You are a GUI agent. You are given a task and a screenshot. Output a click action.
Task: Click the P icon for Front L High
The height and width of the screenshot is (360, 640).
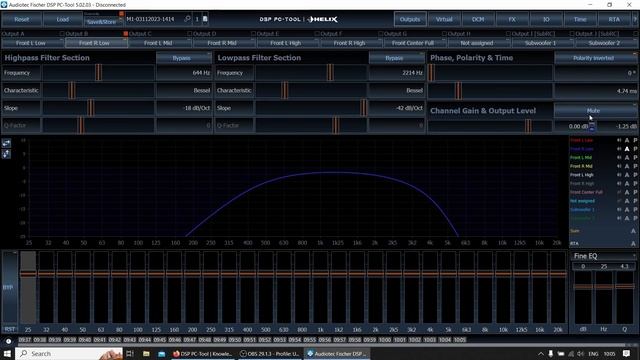[x=635, y=175]
